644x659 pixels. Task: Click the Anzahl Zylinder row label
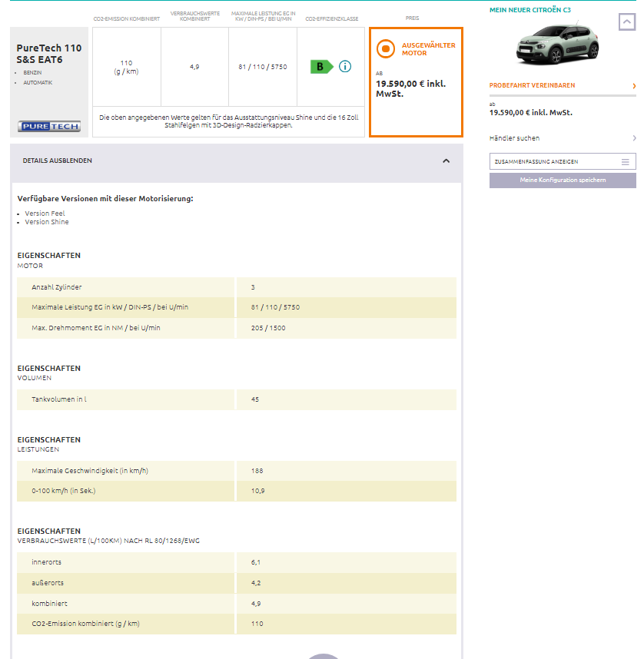coord(56,287)
